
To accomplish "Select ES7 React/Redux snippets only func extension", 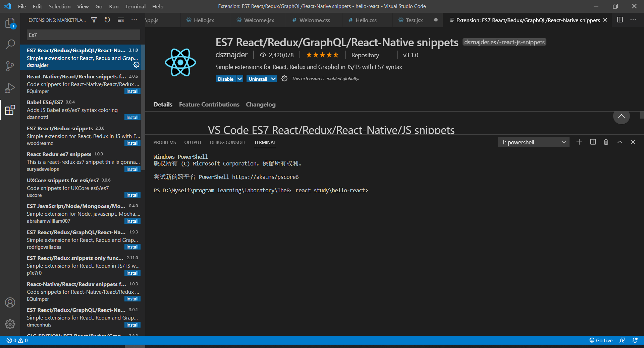I will tap(83, 265).
